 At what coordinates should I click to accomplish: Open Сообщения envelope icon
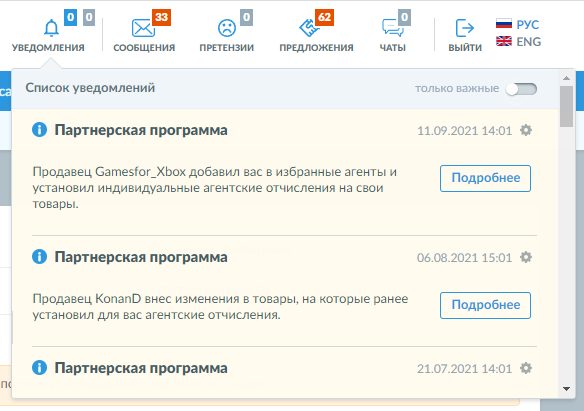(x=143, y=28)
